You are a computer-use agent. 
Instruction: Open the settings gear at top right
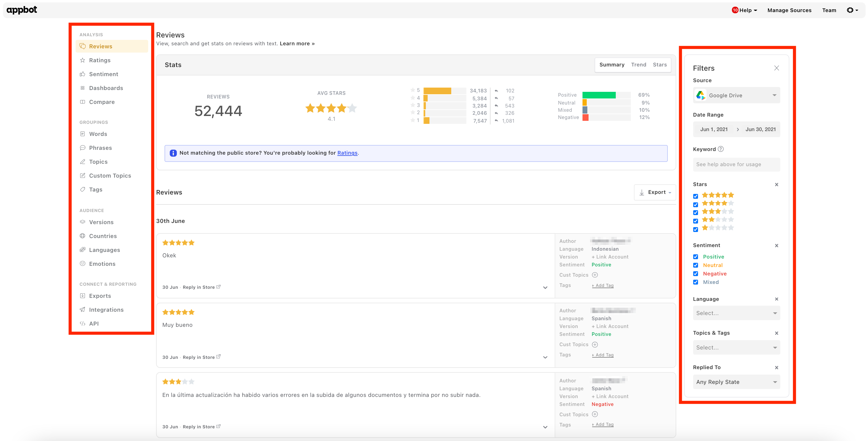point(851,10)
